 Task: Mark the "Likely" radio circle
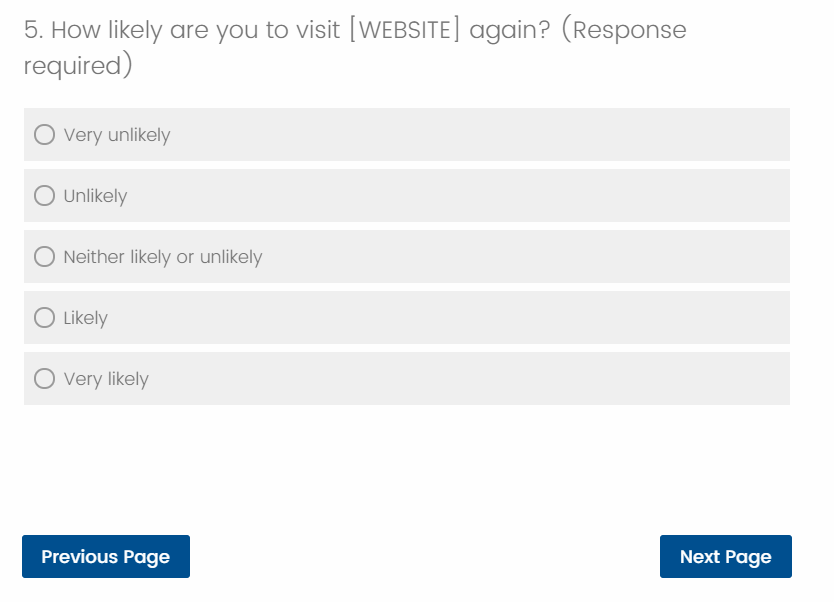coord(44,318)
